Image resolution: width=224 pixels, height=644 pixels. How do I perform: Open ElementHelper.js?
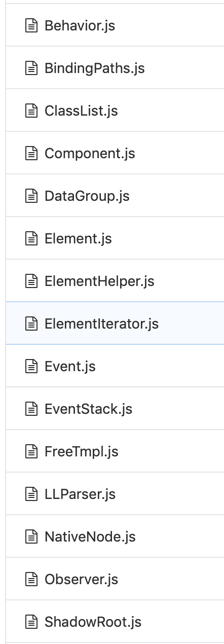(99, 281)
